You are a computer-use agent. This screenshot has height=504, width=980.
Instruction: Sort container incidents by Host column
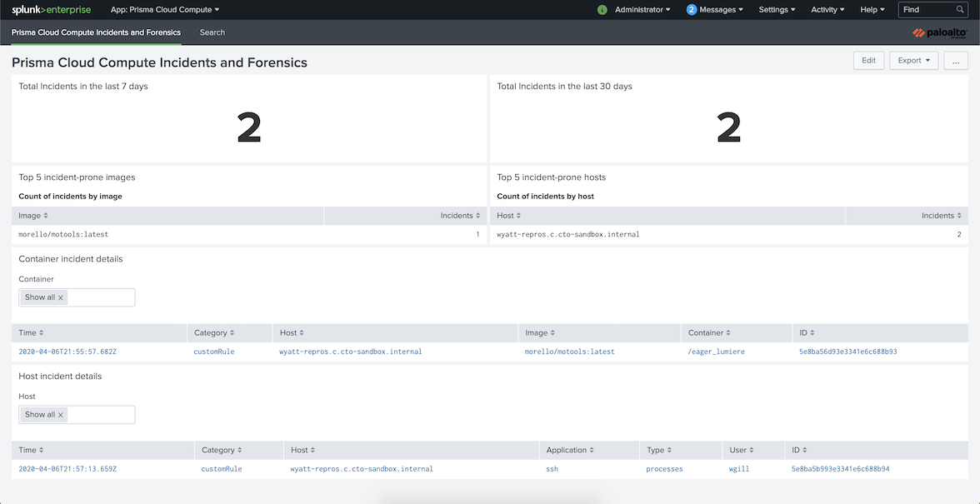coord(292,333)
